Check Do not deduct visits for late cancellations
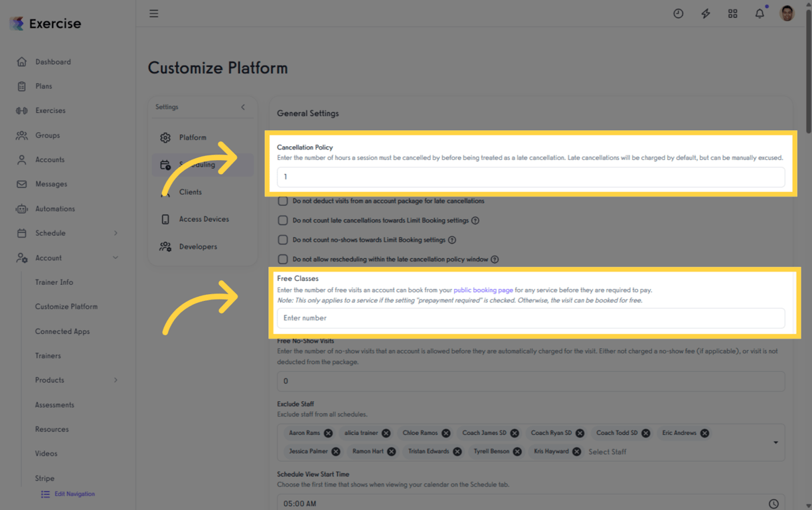 coord(283,201)
